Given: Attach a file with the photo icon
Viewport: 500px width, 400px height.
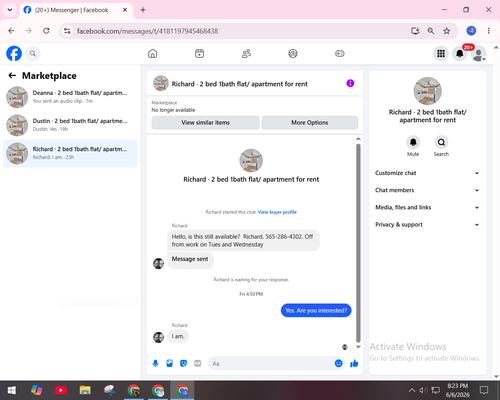Looking at the screenshot, I should [169, 363].
